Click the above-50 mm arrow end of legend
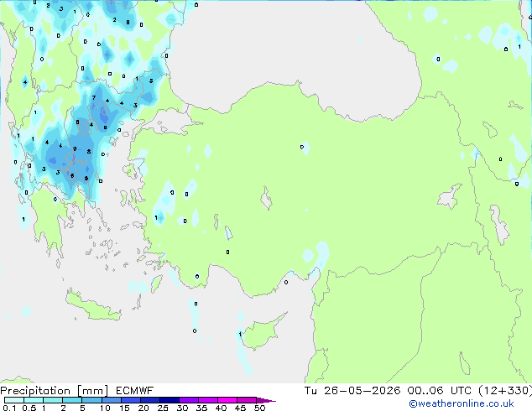Image resolution: width=532 pixels, height=411 pixels. (266, 400)
